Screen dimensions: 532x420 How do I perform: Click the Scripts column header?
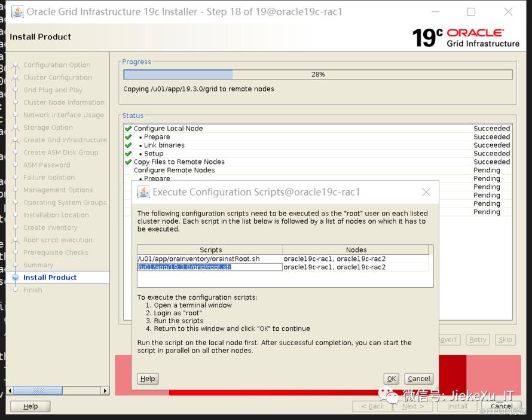(x=210, y=249)
